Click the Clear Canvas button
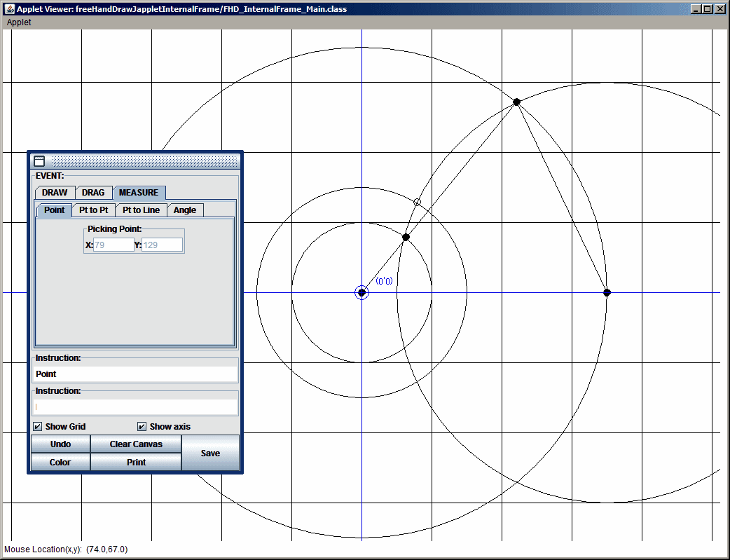This screenshot has width=730, height=560. coord(136,444)
